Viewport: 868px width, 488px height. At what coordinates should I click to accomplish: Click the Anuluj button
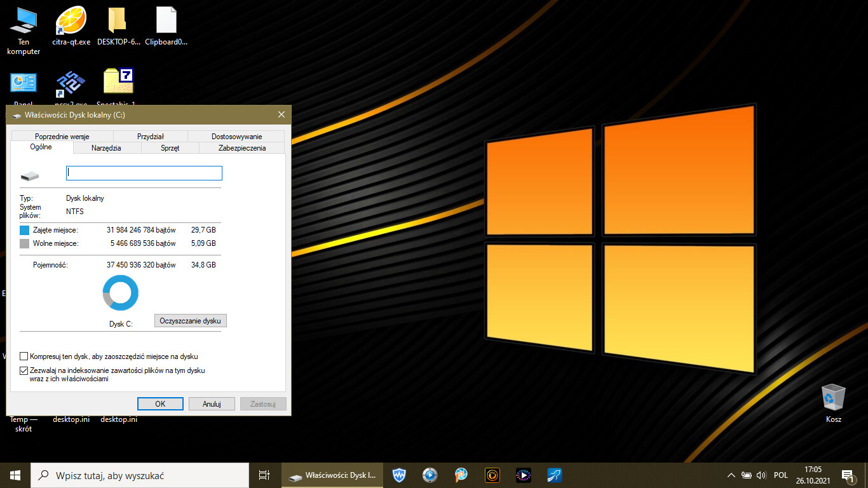212,403
